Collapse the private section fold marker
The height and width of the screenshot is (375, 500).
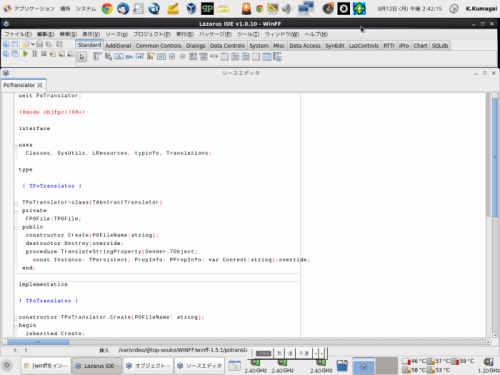point(16,212)
